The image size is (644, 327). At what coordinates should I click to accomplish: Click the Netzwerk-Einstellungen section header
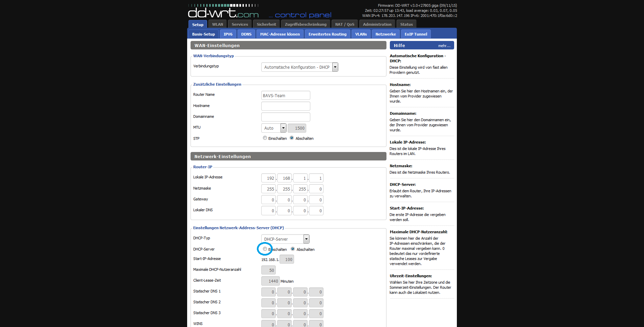coord(288,156)
